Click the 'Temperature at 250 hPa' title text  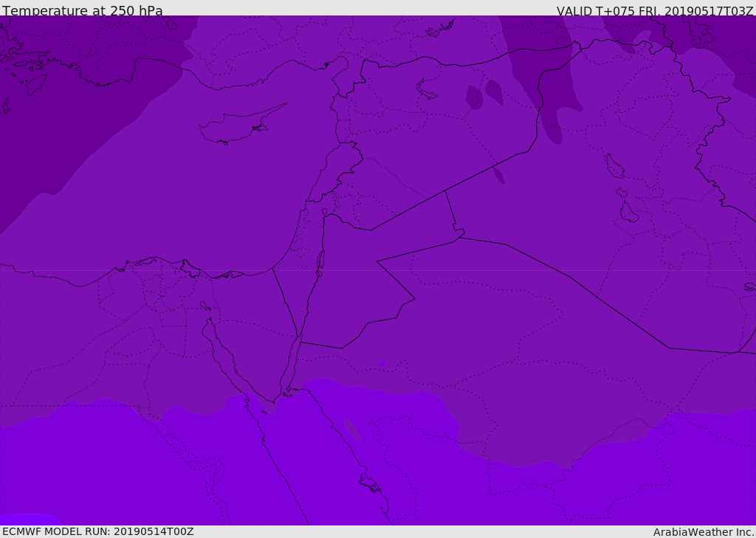click(83, 10)
